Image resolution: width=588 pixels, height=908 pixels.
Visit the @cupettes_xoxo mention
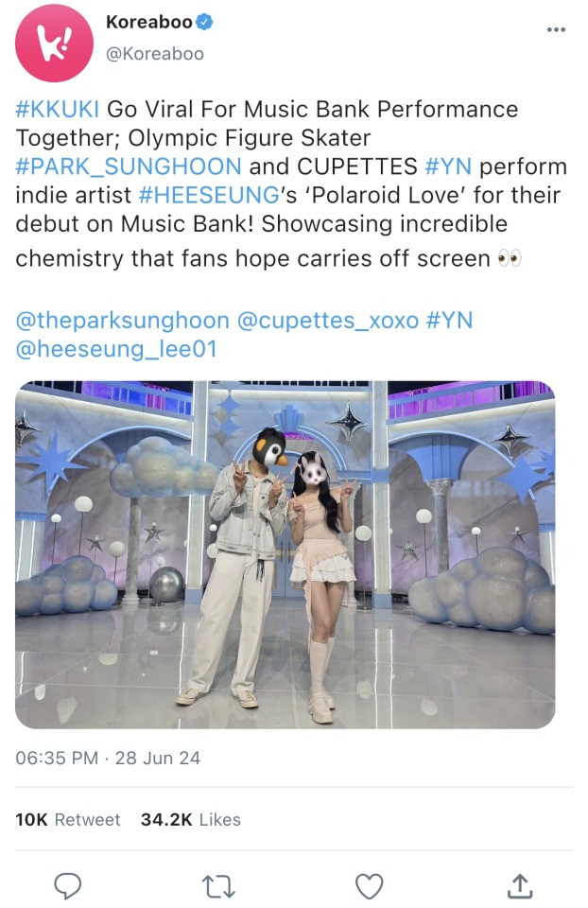pyautogui.click(x=328, y=321)
